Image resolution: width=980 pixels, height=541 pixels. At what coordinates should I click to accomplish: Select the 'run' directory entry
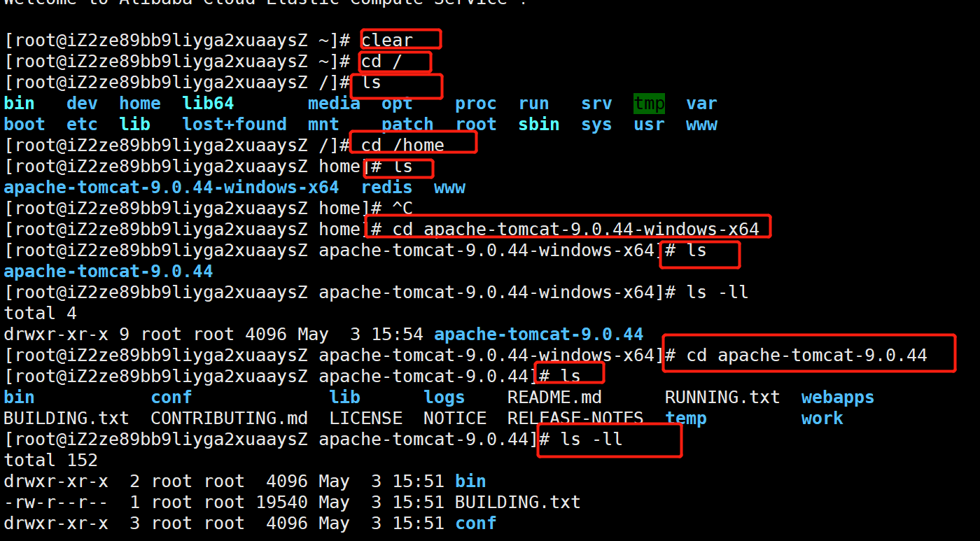coord(533,104)
